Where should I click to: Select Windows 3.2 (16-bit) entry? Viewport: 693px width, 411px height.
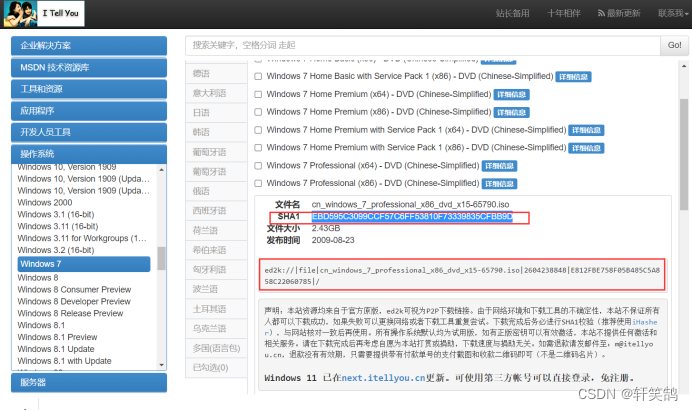click(x=56, y=250)
